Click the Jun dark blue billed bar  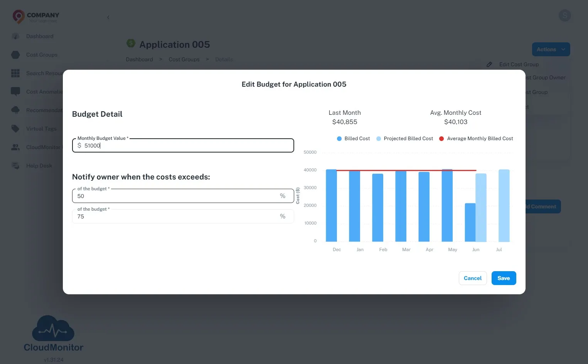[x=470, y=223]
